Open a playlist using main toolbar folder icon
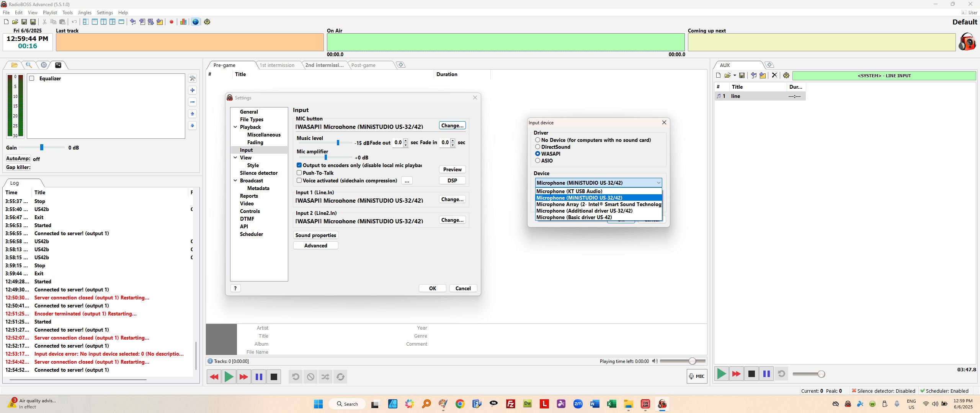This screenshot has height=413, width=980. pos(15,22)
